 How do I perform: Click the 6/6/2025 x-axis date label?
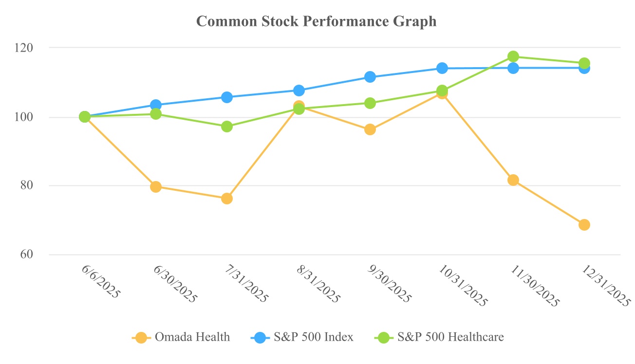click(x=99, y=282)
